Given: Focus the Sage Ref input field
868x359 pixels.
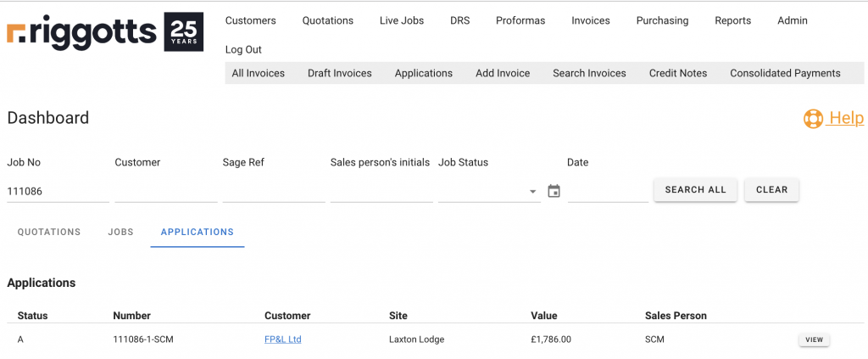Looking at the screenshot, I should click(274, 192).
